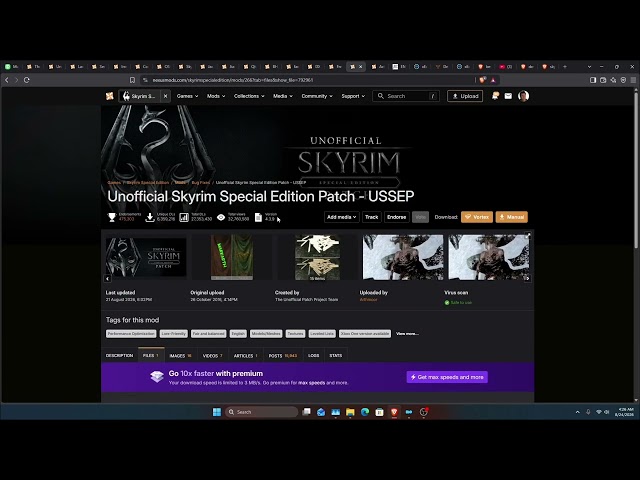Open the notifications bell icon
The width and height of the screenshot is (640, 480).
click(x=495, y=96)
